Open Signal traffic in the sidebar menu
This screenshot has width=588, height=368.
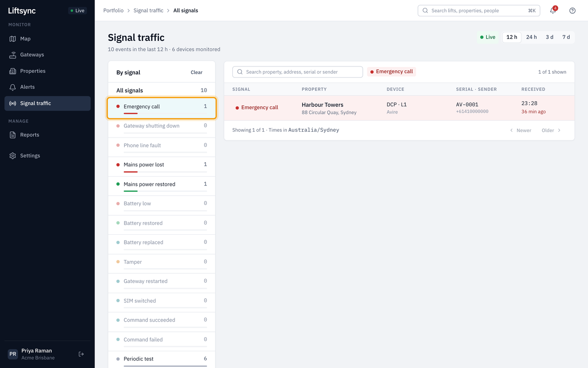tap(47, 103)
